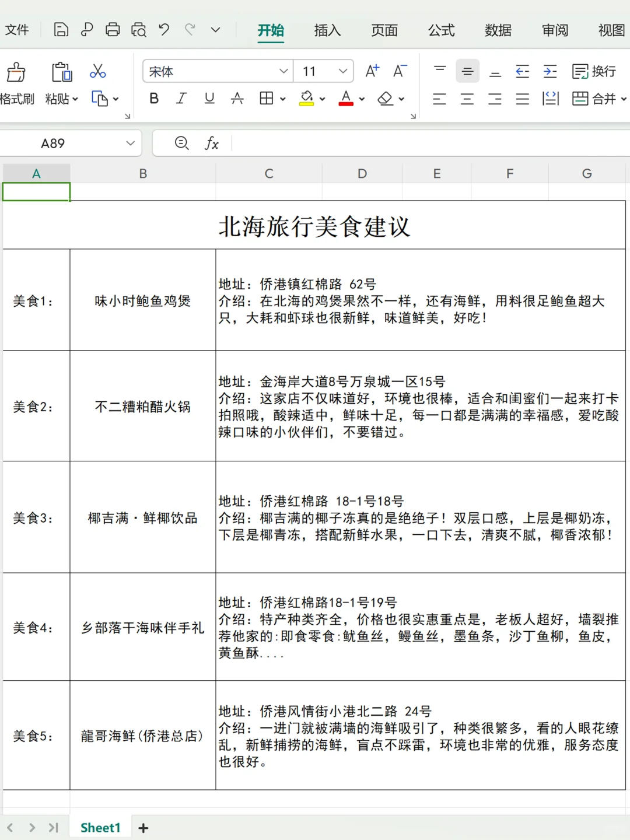Switch to the 审阅 tab
630x840 pixels.
pos(555,30)
